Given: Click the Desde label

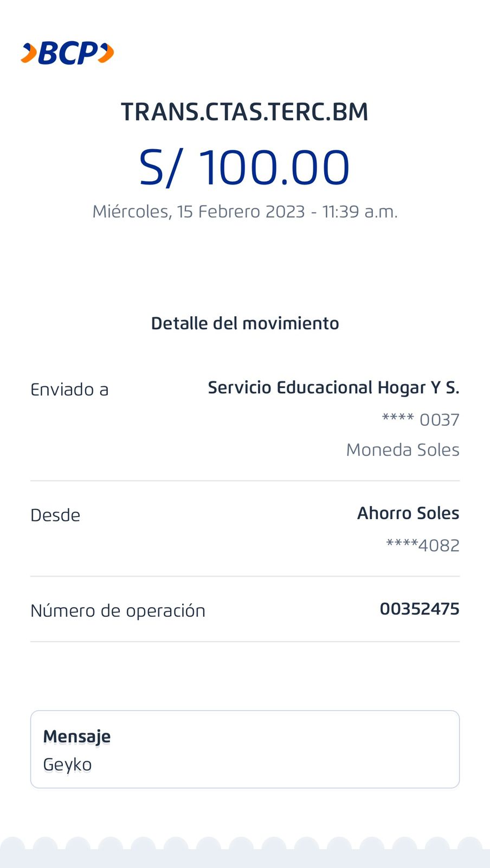Looking at the screenshot, I should tap(55, 515).
